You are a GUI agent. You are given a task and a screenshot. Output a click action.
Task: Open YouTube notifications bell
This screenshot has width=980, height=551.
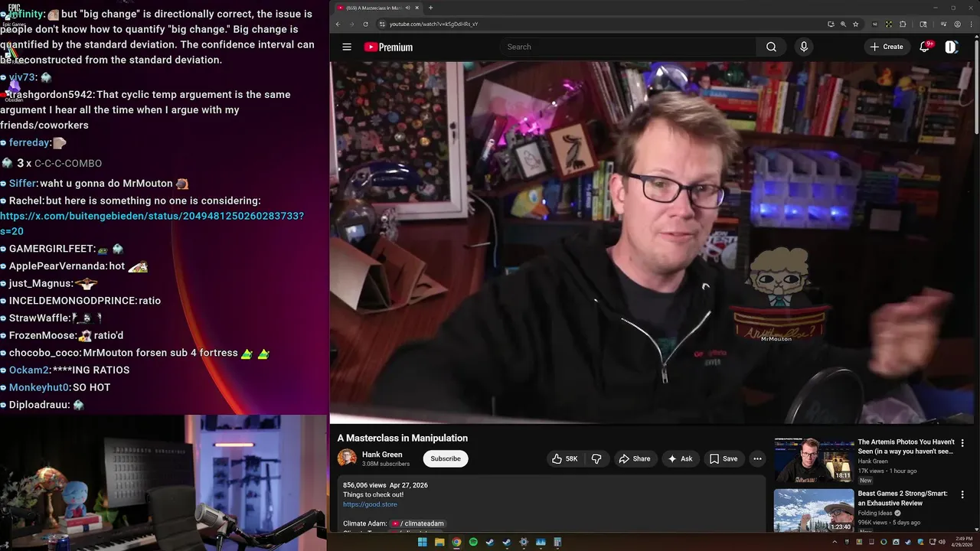pos(924,47)
